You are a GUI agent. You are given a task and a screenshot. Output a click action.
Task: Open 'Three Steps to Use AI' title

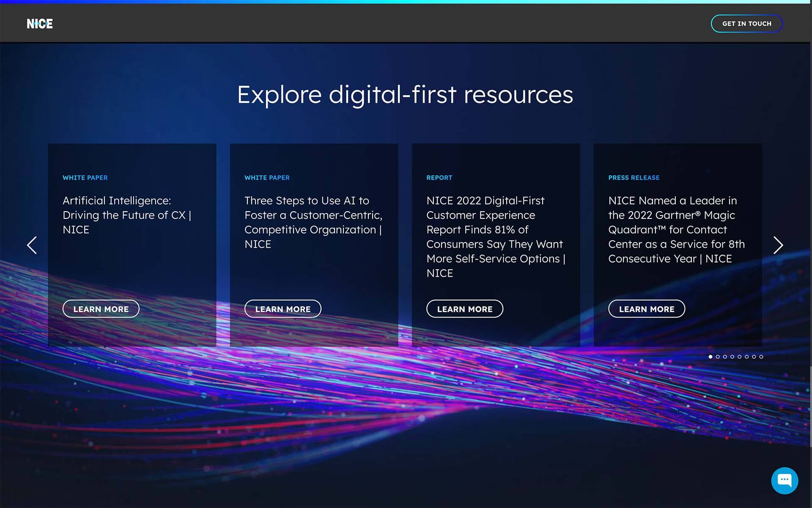(x=313, y=222)
